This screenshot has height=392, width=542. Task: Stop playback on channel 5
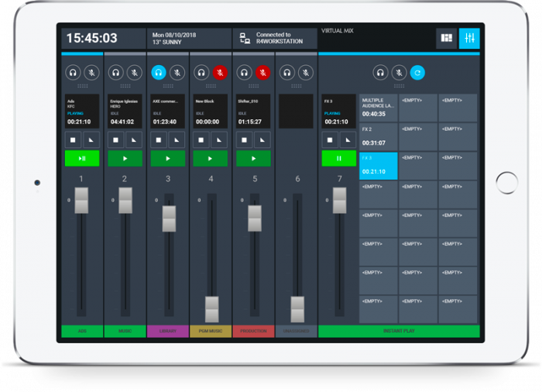245,139
